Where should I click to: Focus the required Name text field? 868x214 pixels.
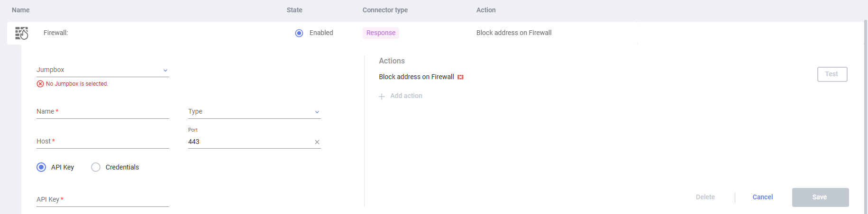click(x=102, y=112)
